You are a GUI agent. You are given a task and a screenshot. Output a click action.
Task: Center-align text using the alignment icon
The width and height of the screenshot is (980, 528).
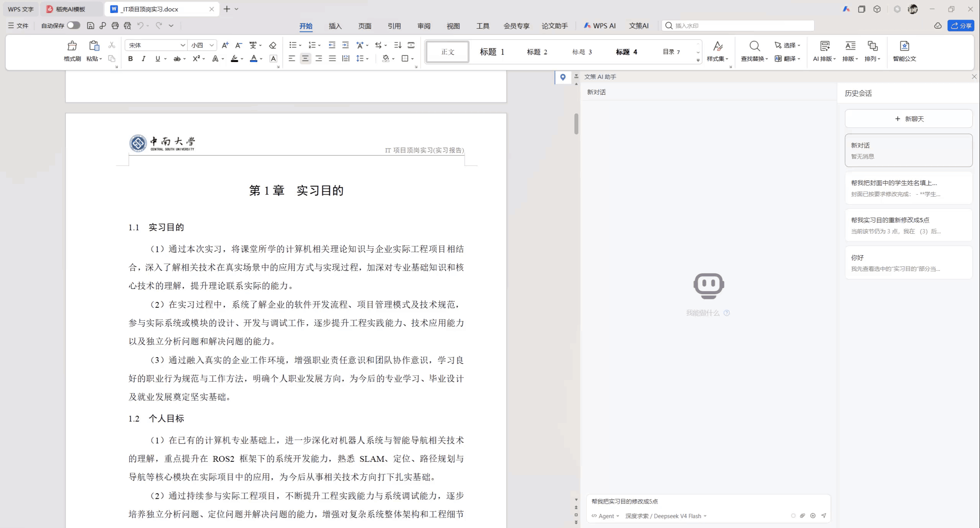pos(305,59)
